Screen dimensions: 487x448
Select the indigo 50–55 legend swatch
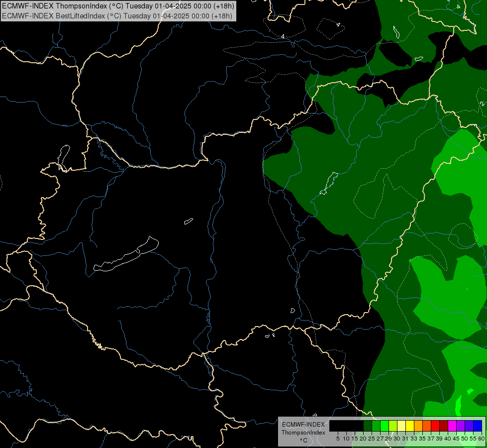[469, 426]
